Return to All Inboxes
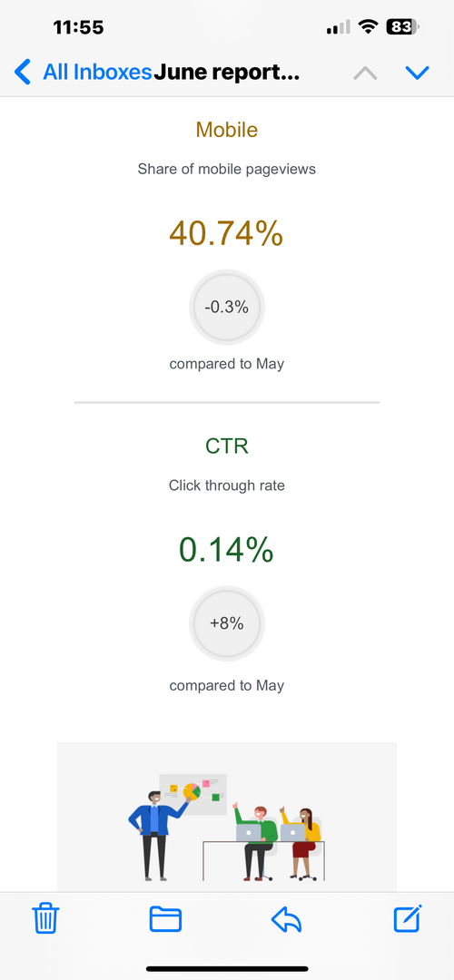Screen dimensions: 454x980 97,73
